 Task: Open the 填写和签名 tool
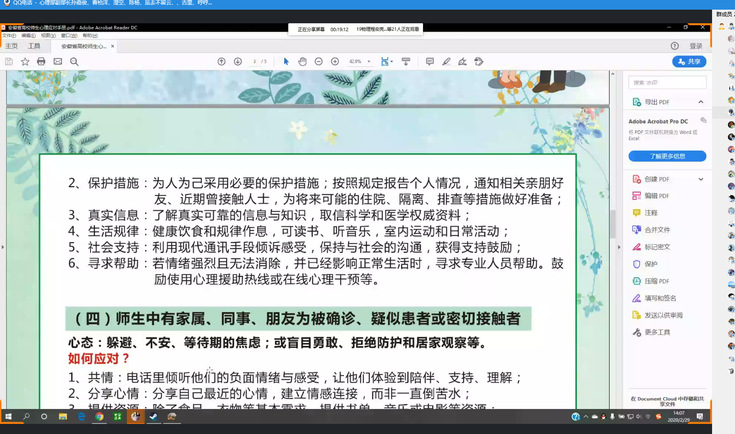[660, 298]
